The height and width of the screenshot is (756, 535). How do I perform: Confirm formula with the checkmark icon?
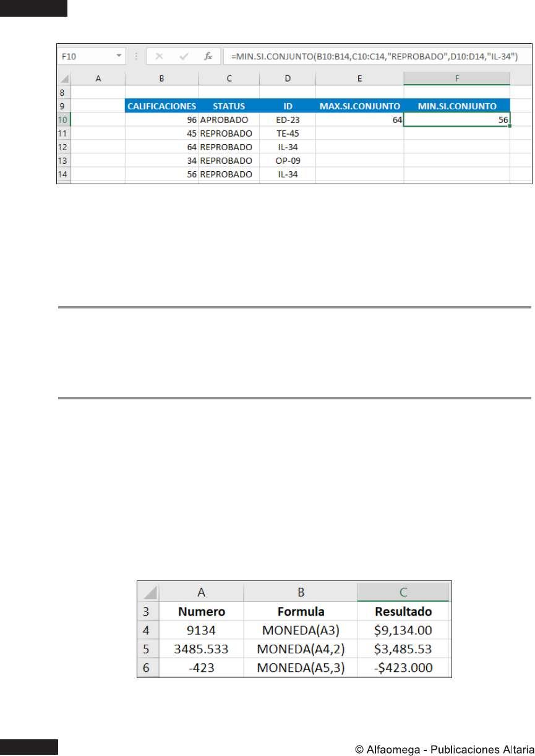pos(184,56)
